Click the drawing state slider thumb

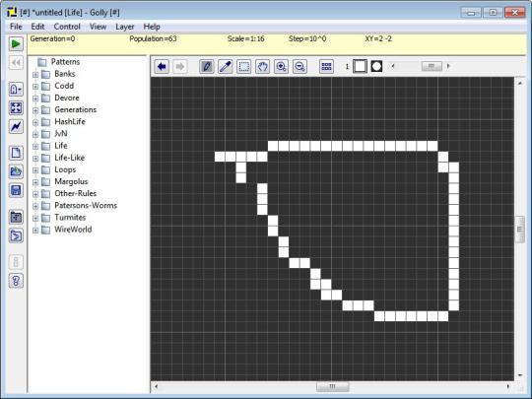click(x=432, y=66)
